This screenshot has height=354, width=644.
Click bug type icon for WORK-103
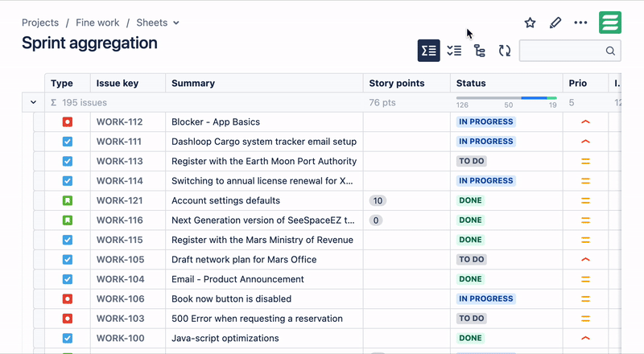[68, 319]
